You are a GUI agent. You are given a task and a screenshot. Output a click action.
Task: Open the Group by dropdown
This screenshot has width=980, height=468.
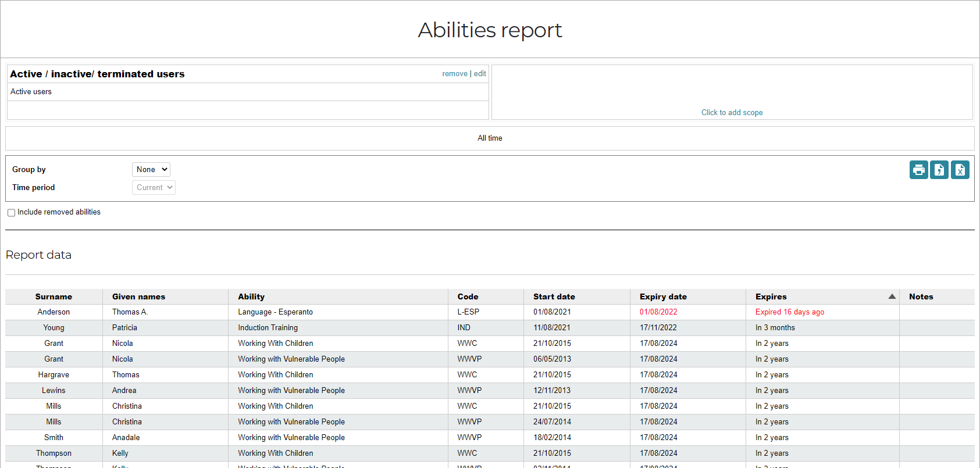151,169
